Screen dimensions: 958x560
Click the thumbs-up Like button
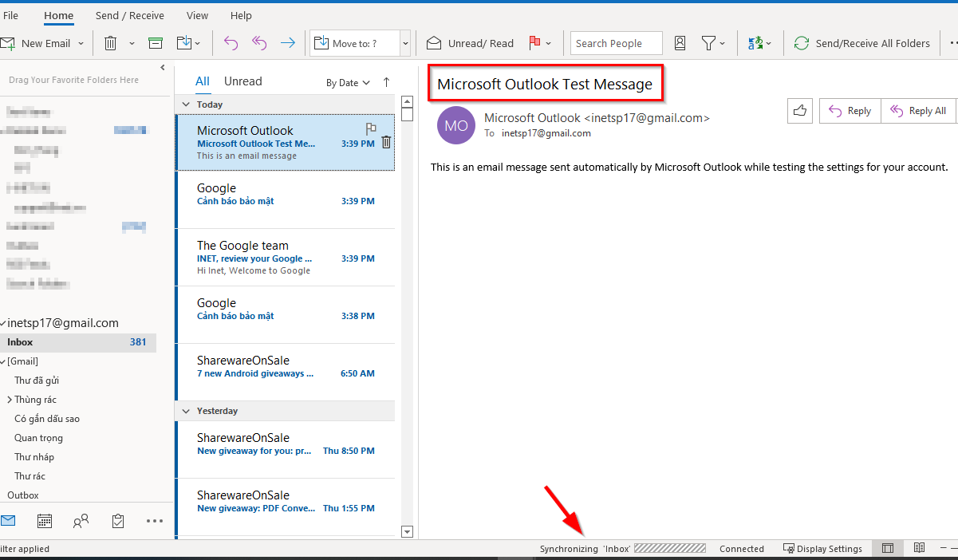click(800, 111)
